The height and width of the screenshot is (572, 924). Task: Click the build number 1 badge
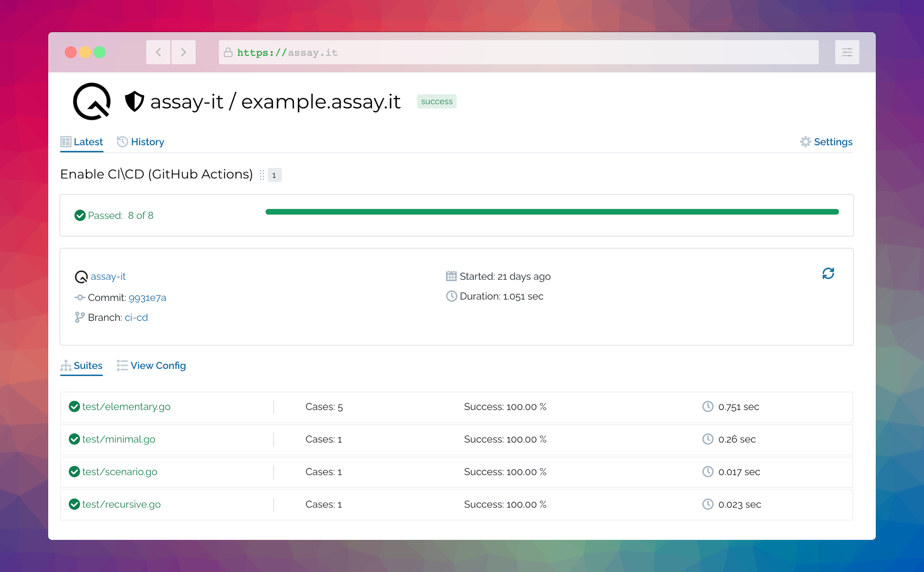(274, 175)
